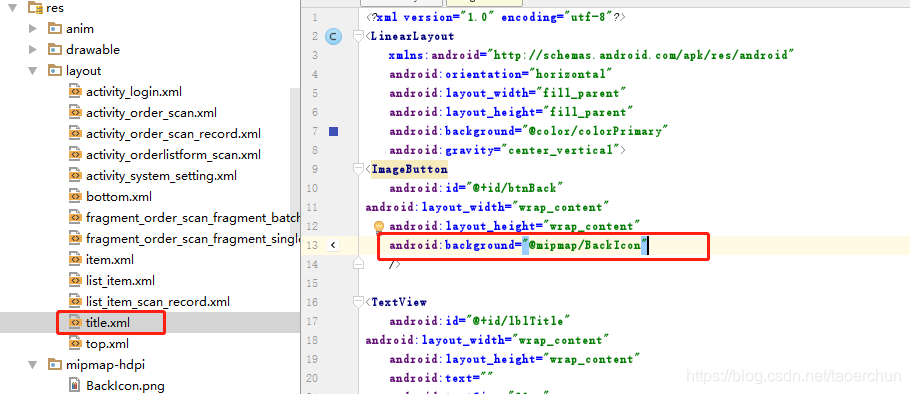910x394 pixels.
Task: Click BackIcon.png image file icon
Action: click(75, 385)
